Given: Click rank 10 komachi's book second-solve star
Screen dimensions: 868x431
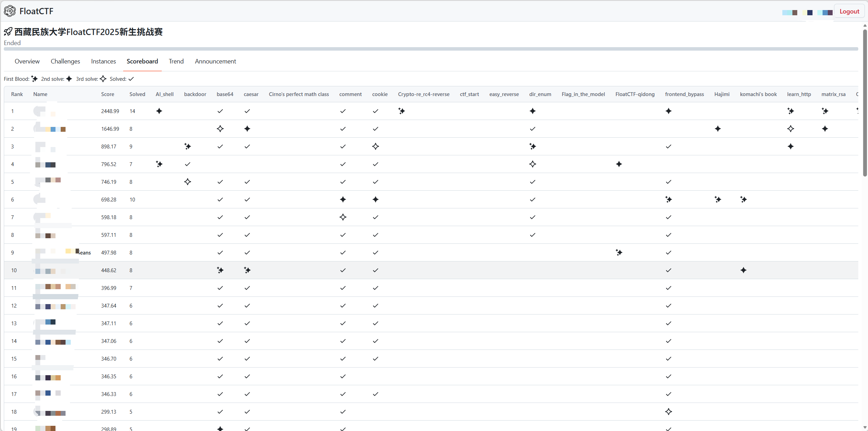Looking at the screenshot, I should coord(744,270).
